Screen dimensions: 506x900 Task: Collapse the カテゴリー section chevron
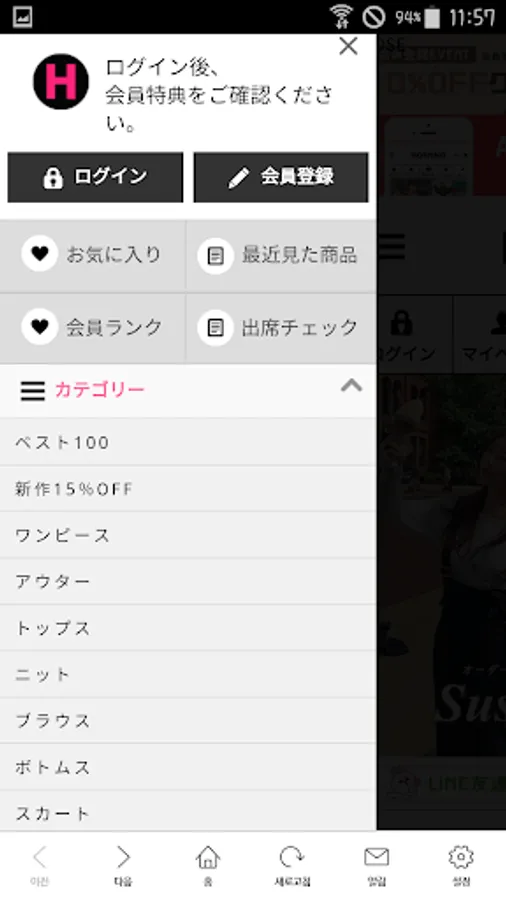tap(351, 385)
